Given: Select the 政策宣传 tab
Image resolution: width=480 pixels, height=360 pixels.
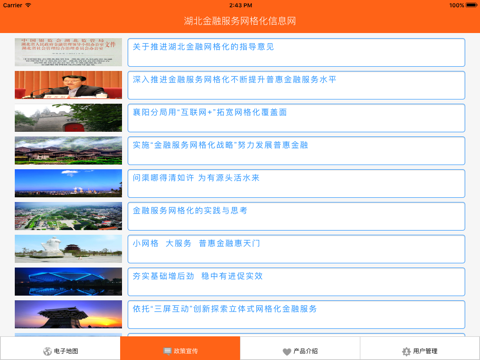Looking at the screenshot, I should [x=180, y=348].
